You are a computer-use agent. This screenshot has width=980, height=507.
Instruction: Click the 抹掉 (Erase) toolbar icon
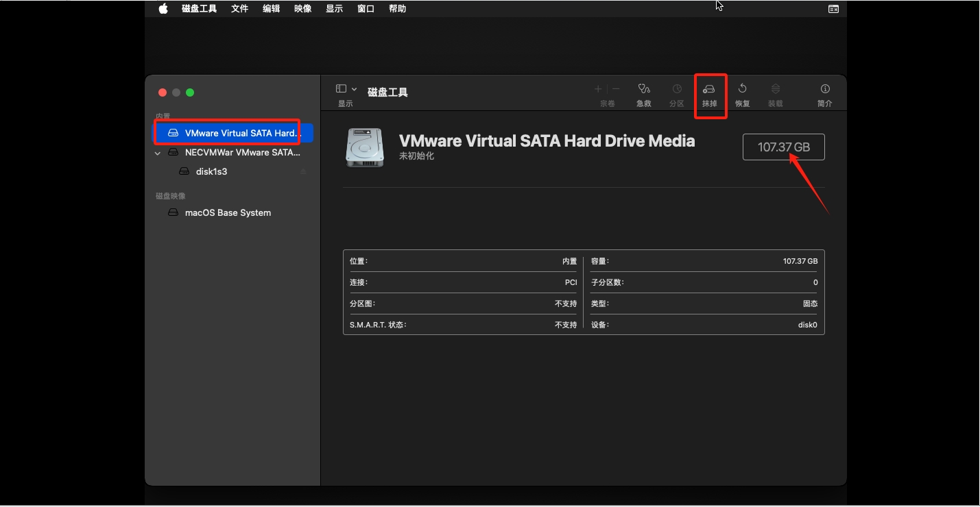709,89
